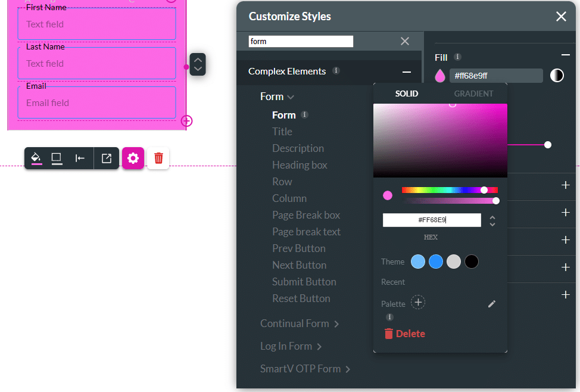Click the red trash delete icon
This screenshot has width=580, height=392.
158,158
